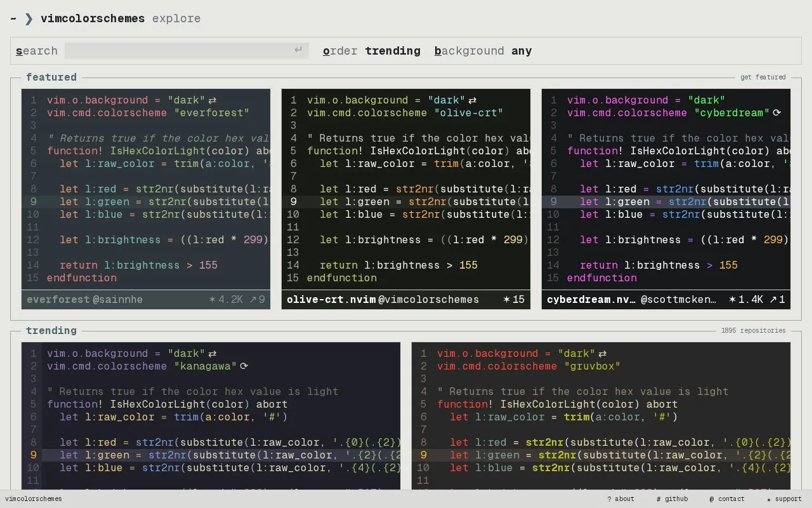
Task: Click the star icon on everforest card
Action: pyautogui.click(x=212, y=299)
